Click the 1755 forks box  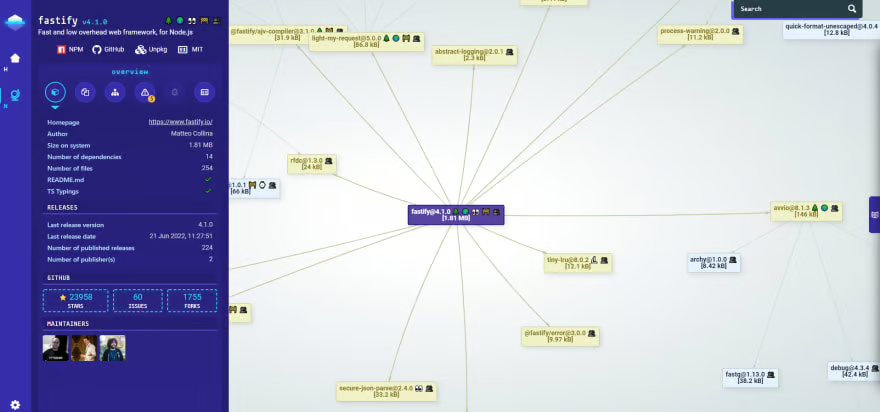point(192,300)
